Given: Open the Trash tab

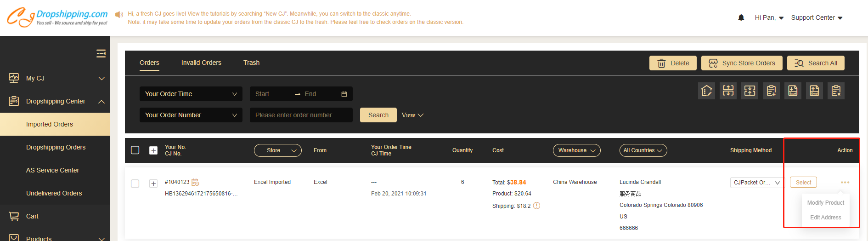Looking at the screenshot, I should pyautogui.click(x=251, y=63).
